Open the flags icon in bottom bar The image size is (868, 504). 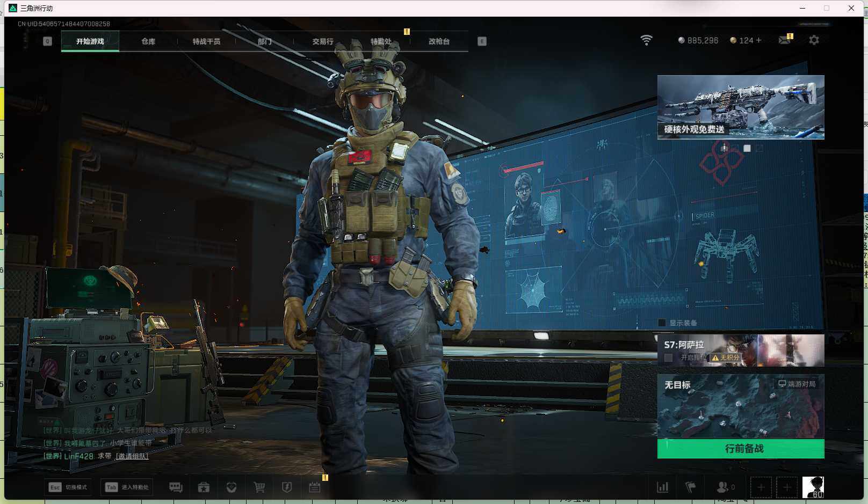tap(691, 487)
